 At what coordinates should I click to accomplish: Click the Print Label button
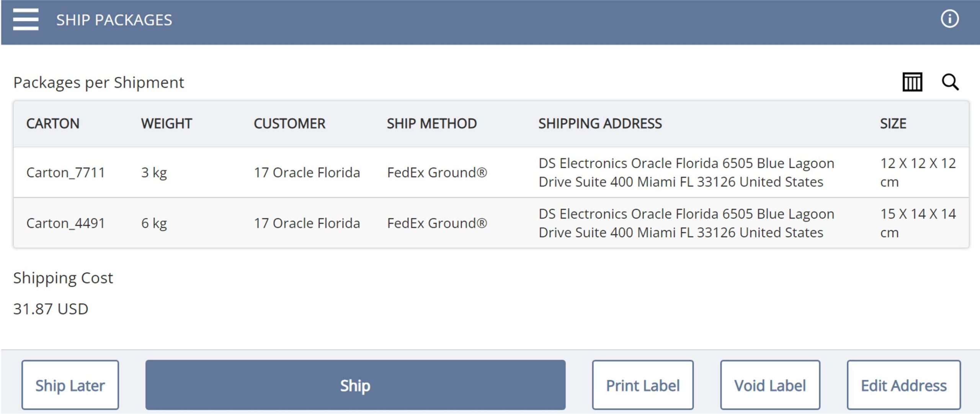642,385
